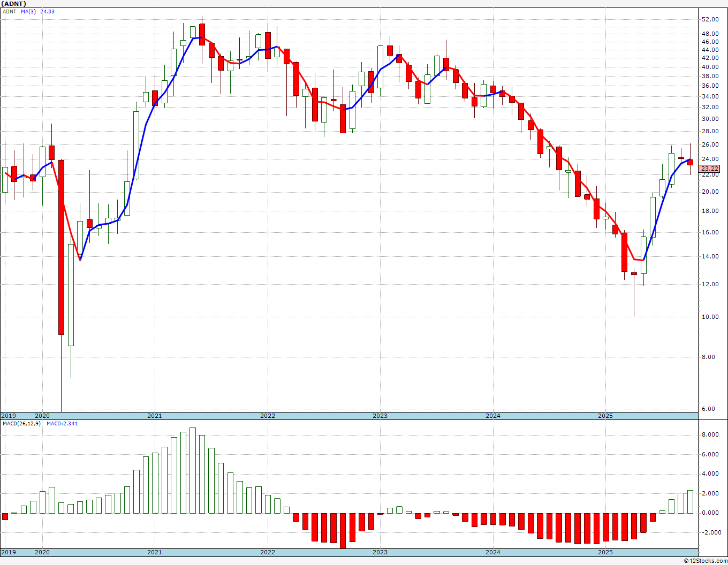Click the large red crash candle of early 2020
The height and width of the screenshot is (565, 728).
click(61, 247)
